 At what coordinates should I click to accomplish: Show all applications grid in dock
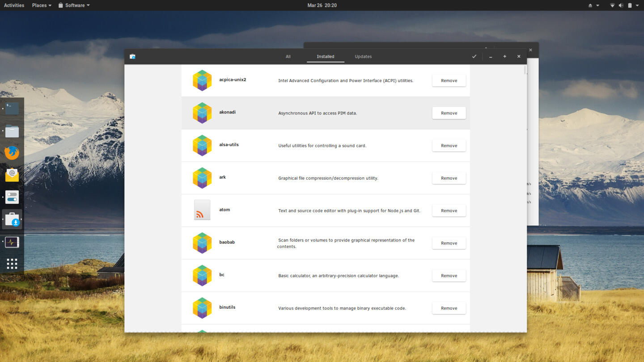coord(12,264)
